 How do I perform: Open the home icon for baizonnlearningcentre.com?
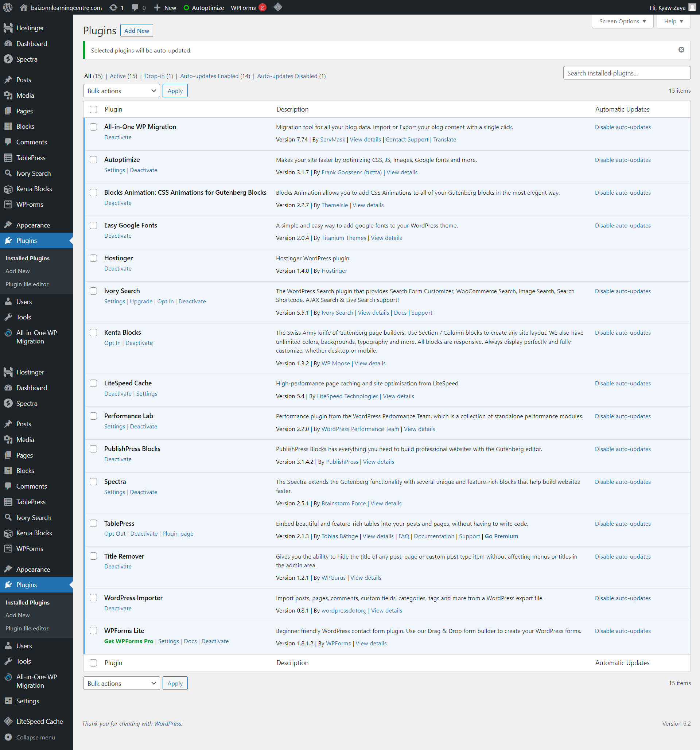tap(23, 8)
